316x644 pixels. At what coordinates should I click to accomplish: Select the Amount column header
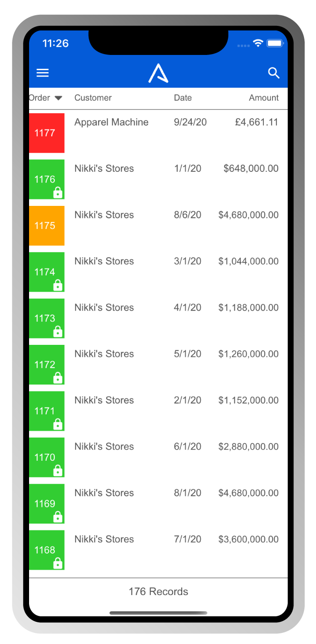[x=263, y=97]
